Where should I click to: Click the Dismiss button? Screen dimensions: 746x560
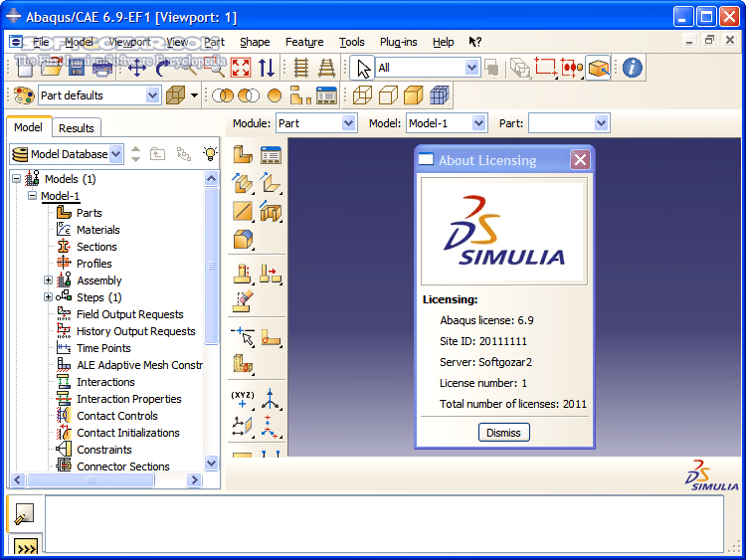[503, 433]
